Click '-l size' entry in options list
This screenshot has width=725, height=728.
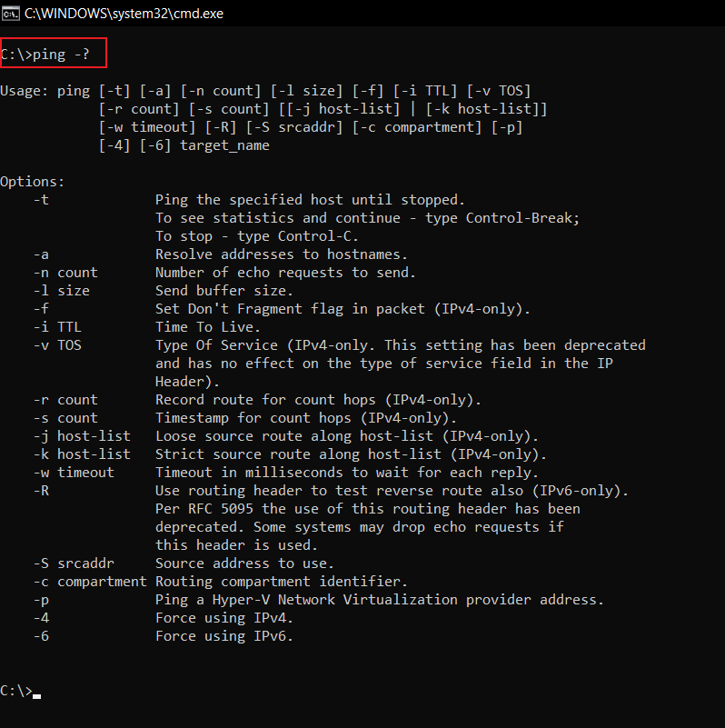point(61,291)
